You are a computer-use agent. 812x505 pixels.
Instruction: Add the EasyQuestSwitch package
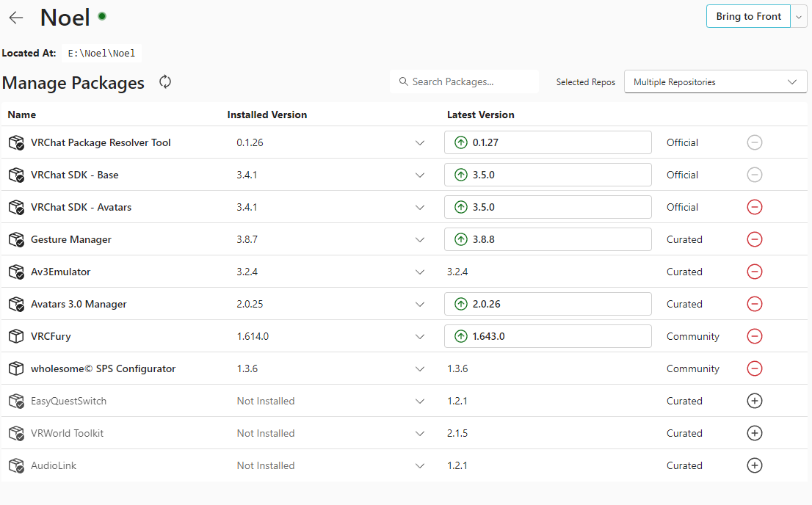pyautogui.click(x=755, y=401)
